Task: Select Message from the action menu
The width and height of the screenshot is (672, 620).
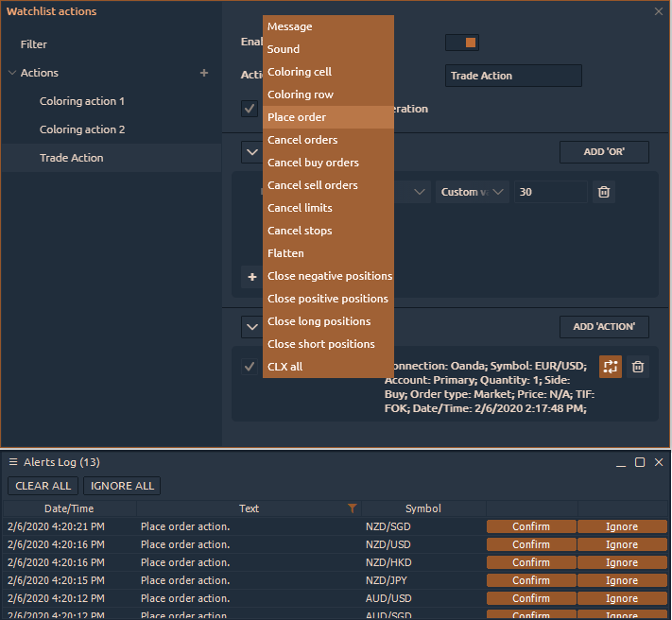Action: 328,26
